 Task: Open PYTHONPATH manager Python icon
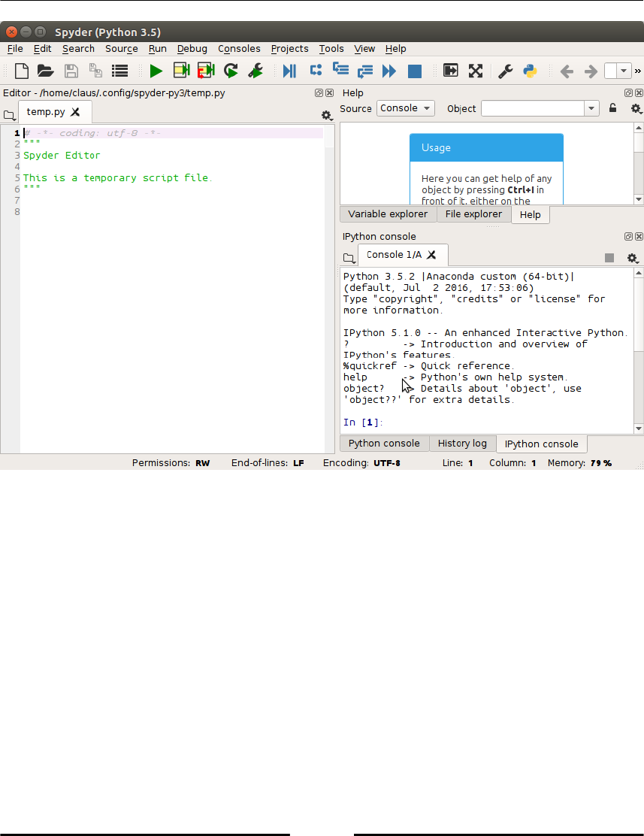531,71
